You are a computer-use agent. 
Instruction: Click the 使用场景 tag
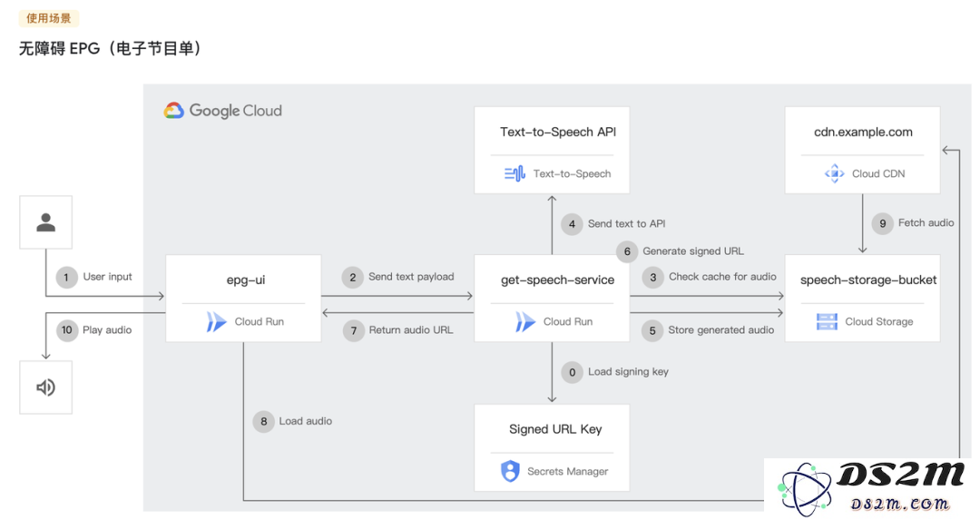click(x=49, y=18)
